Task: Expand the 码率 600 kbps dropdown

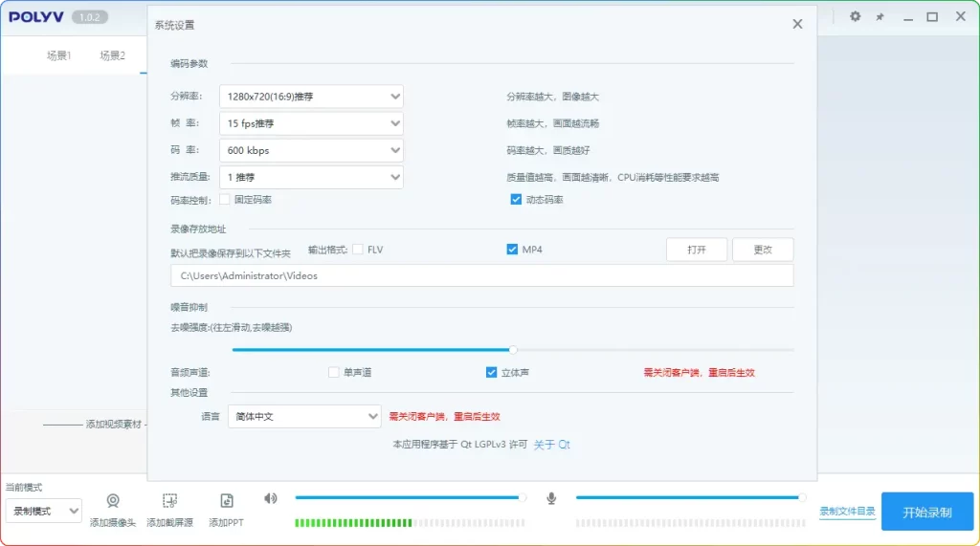Action: pyautogui.click(x=311, y=150)
